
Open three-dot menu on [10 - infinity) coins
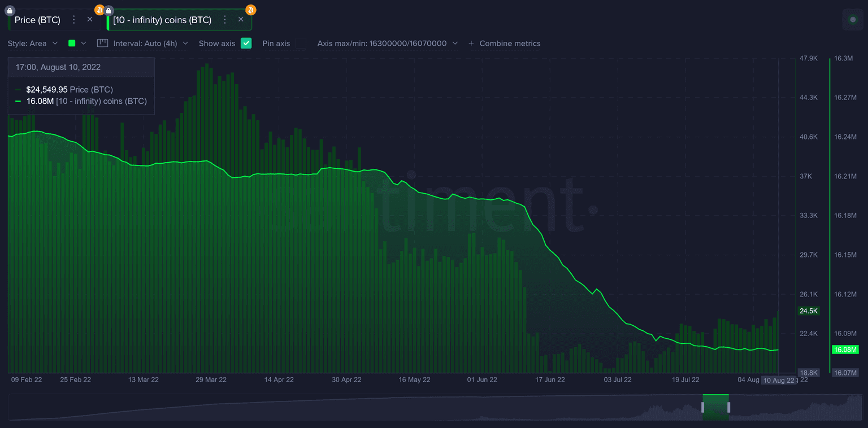tap(224, 20)
